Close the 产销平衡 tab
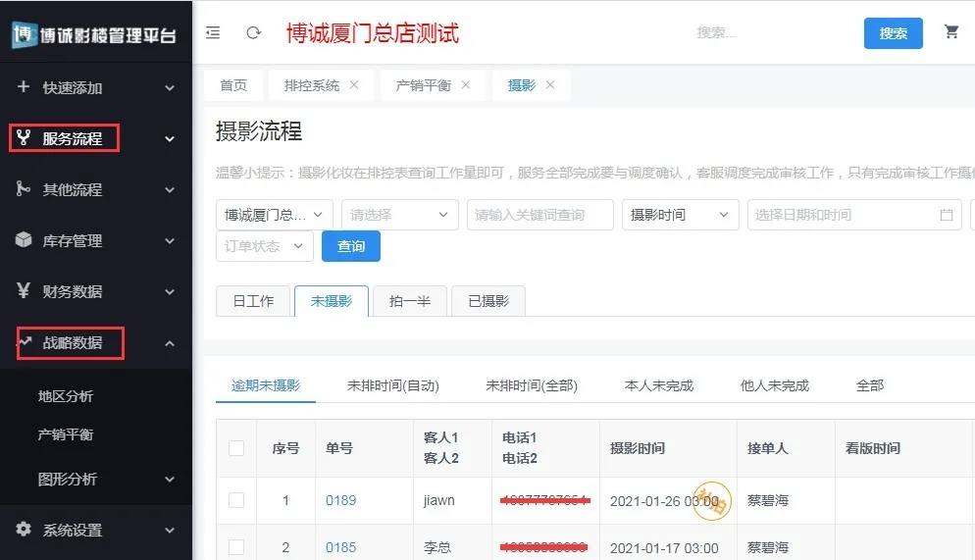This screenshot has height=560, width=975. [466, 85]
